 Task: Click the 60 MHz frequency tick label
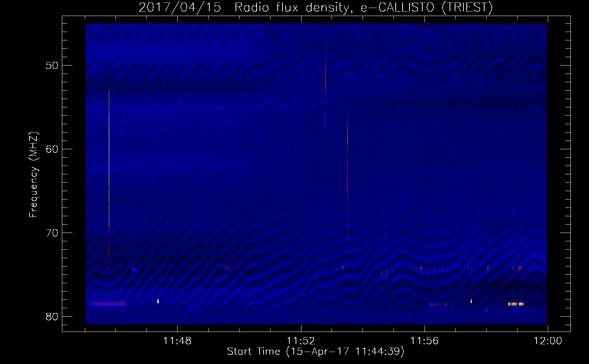point(52,149)
